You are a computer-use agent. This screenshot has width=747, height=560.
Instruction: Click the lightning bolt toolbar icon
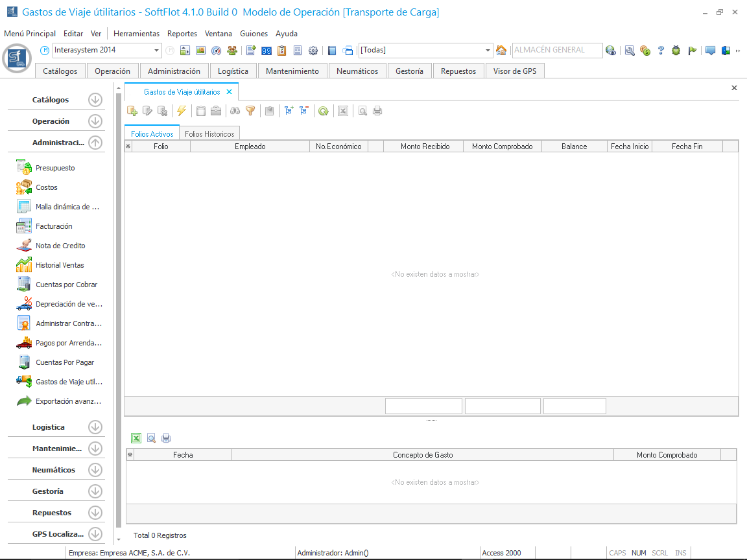(x=182, y=111)
